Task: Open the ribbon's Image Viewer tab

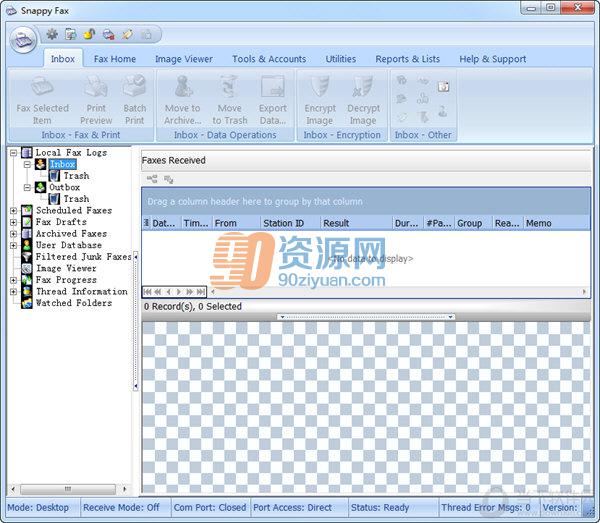Action: click(x=184, y=59)
